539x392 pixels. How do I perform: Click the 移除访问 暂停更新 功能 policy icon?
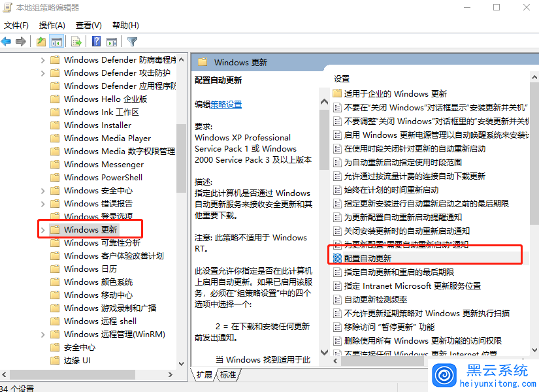point(337,327)
